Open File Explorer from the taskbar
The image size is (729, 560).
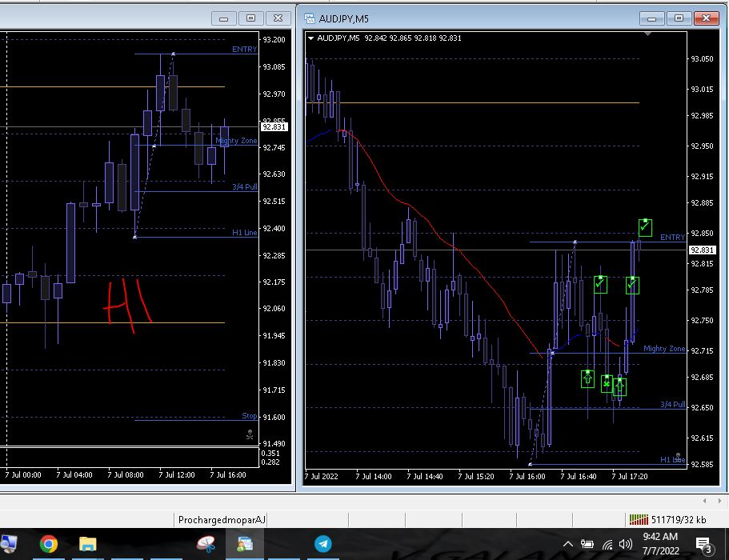(x=87, y=544)
